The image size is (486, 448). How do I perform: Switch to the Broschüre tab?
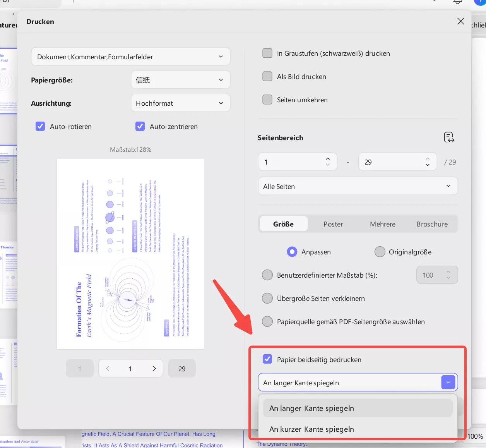coord(432,224)
